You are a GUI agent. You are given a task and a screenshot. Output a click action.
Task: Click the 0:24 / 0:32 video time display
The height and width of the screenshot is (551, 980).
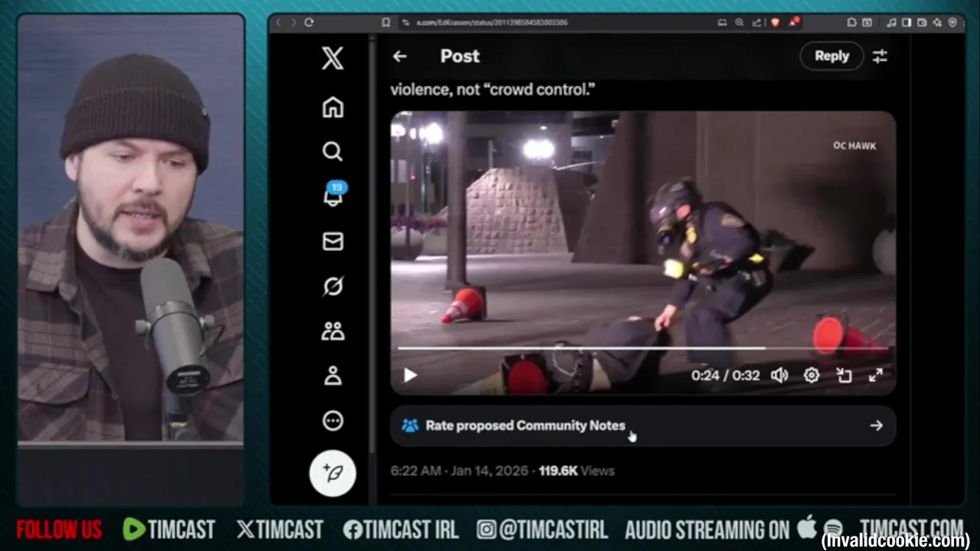pyautogui.click(x=725, y=375)
